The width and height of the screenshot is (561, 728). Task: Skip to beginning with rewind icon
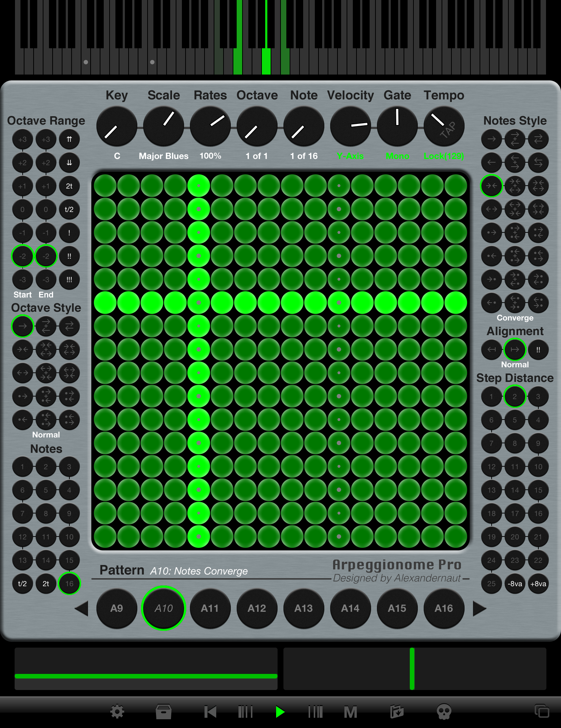[x=210, y=712]
